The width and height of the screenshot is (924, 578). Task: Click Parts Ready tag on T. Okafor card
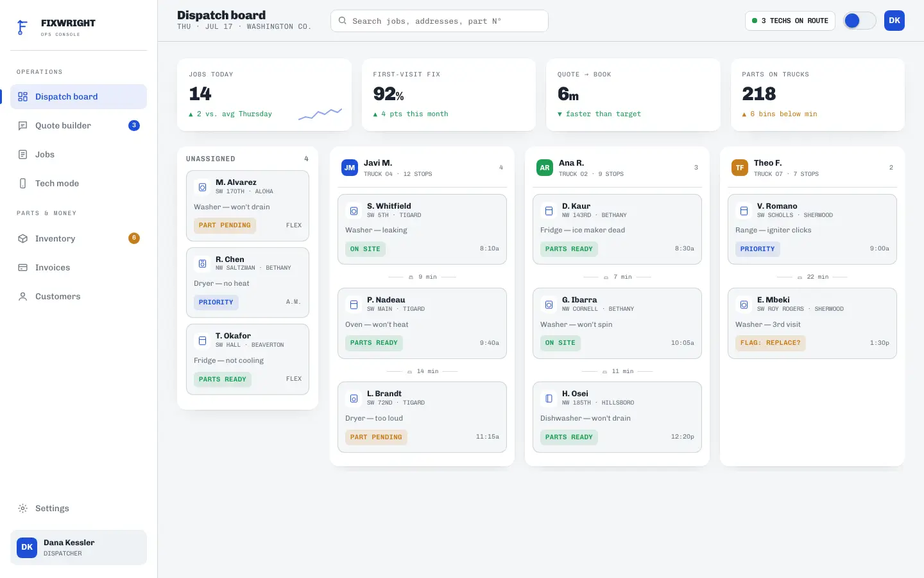point(223,380)
